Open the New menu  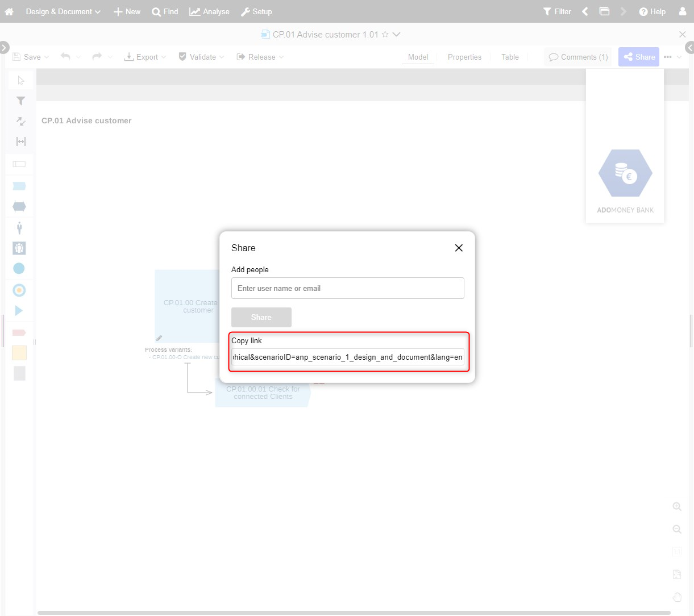[x=127, y=11]
